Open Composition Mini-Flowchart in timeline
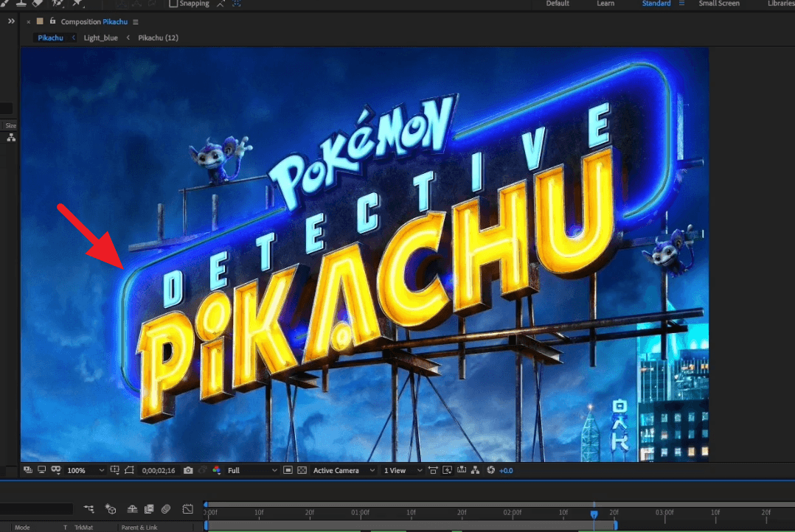 (89, 508)
